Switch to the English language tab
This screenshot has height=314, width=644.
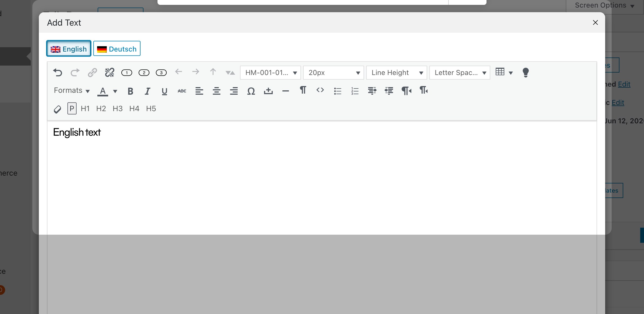tap(69, 49)
